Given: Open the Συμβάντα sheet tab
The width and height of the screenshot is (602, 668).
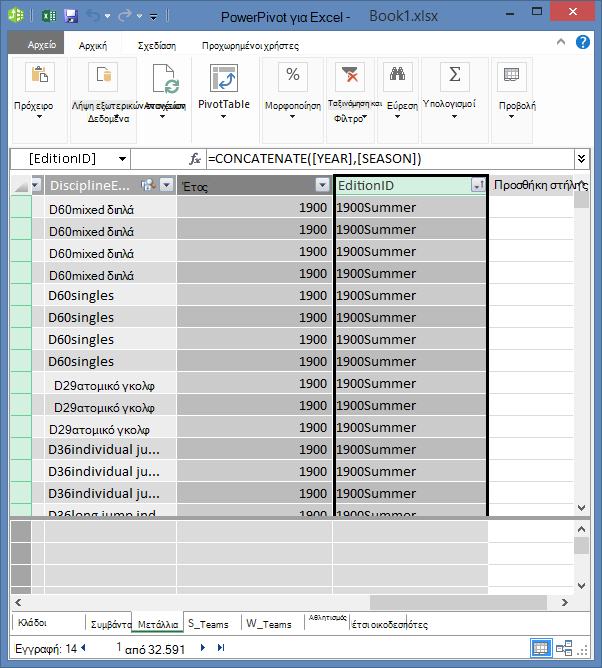Looking at the screenshot, I should point(110,624).
